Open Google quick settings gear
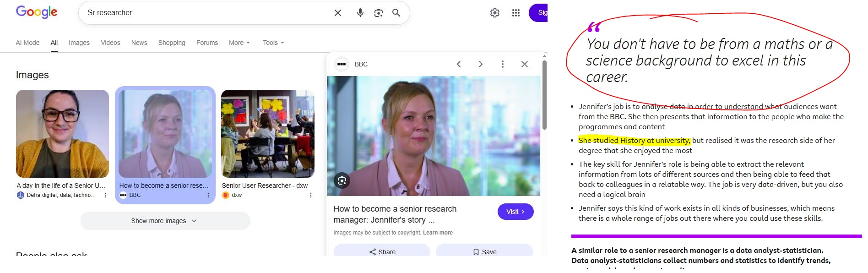 (495, 13)
